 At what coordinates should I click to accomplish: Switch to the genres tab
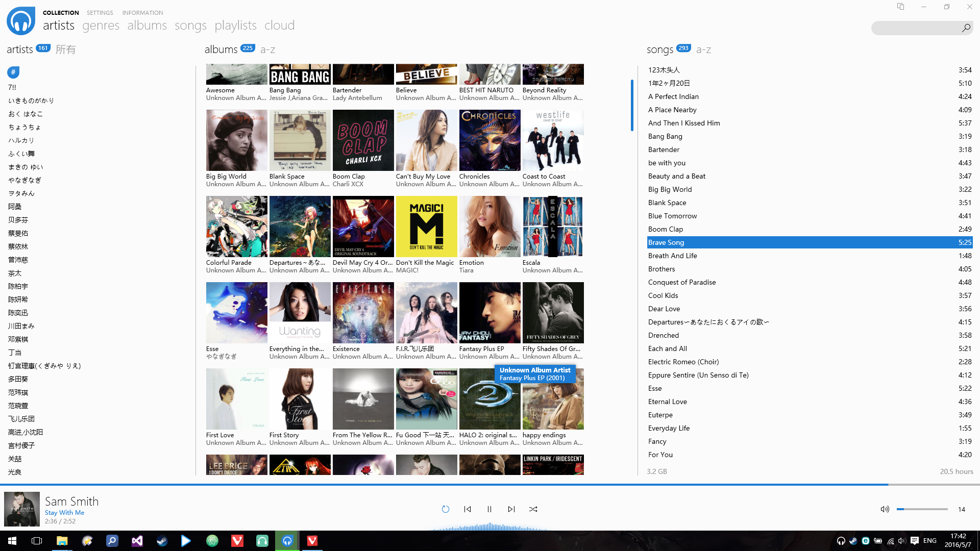pos(101,26)
